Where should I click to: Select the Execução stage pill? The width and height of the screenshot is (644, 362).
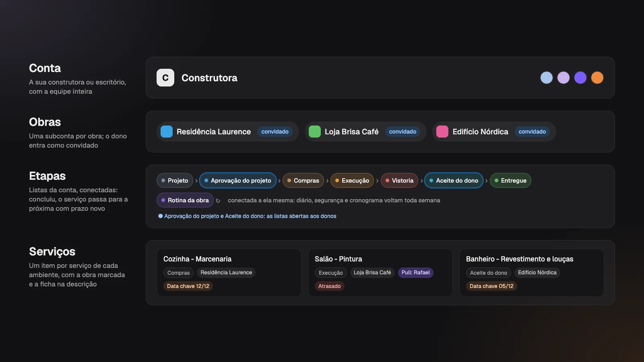pyautogui.click(x=352, y=181)
